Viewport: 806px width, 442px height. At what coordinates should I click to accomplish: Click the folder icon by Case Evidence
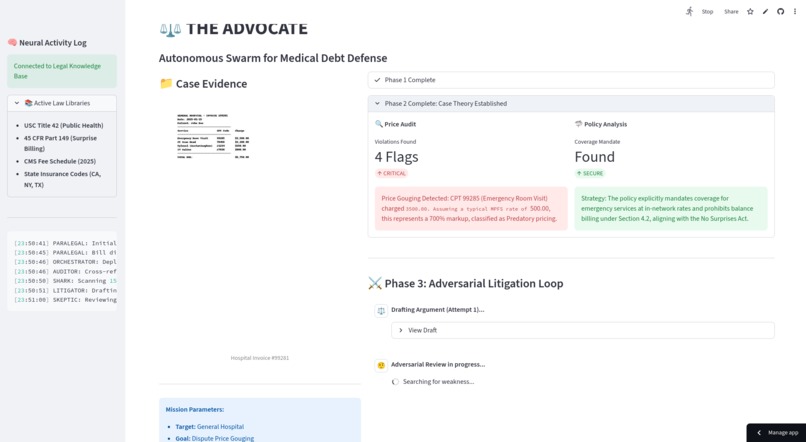[x=166, y=83]
